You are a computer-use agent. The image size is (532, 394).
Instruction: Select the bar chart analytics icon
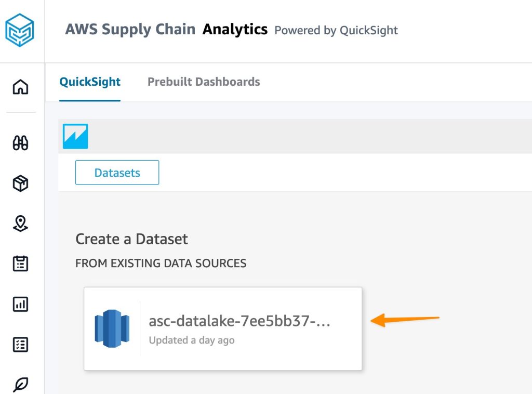(x=20, y=304)
